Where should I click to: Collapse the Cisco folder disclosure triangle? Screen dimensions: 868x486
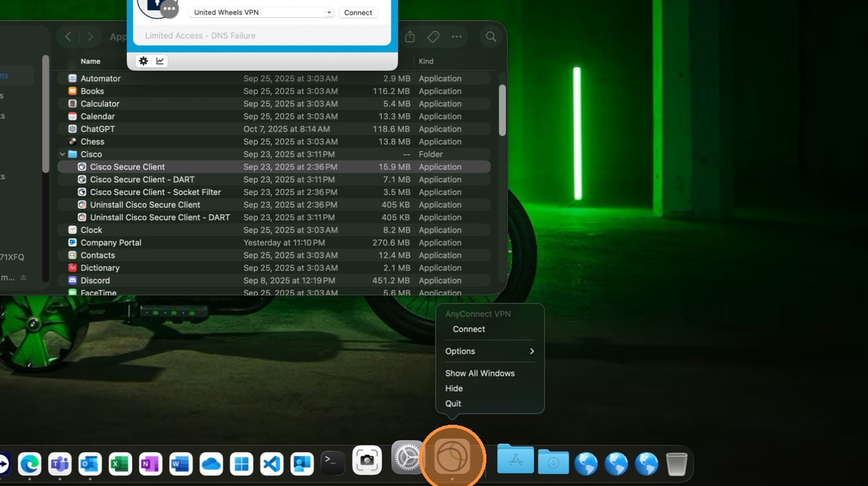[x=62, y=154]
